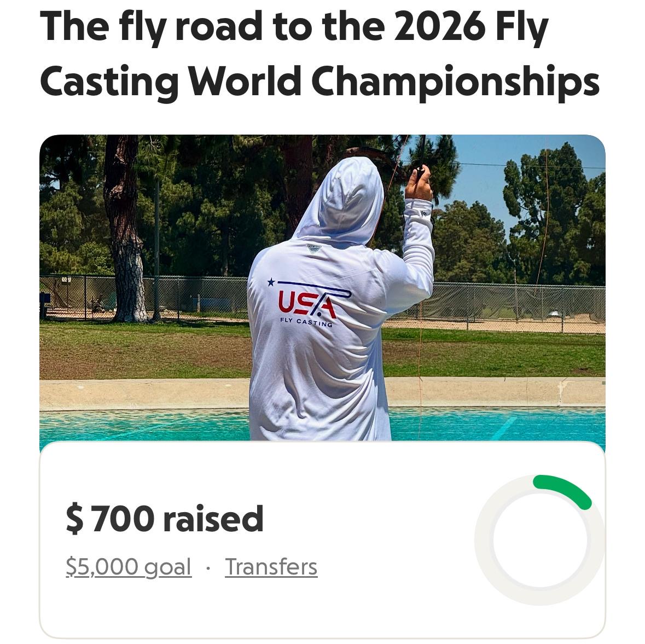Screen dimensions: 645x644
Task: Open the $5,000 goal link
Action: click(129, 567)
